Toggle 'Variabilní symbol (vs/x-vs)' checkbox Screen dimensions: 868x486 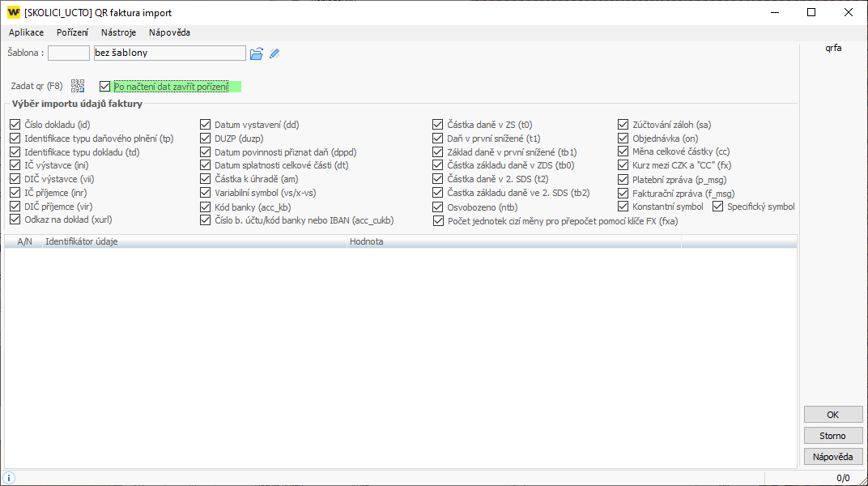pos(206,193)
